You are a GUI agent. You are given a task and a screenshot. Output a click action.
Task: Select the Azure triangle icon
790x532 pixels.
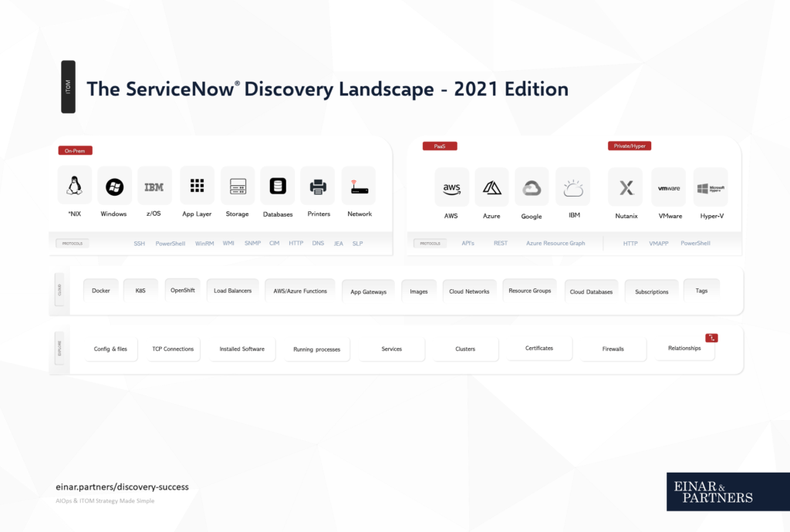pos(491,187)
